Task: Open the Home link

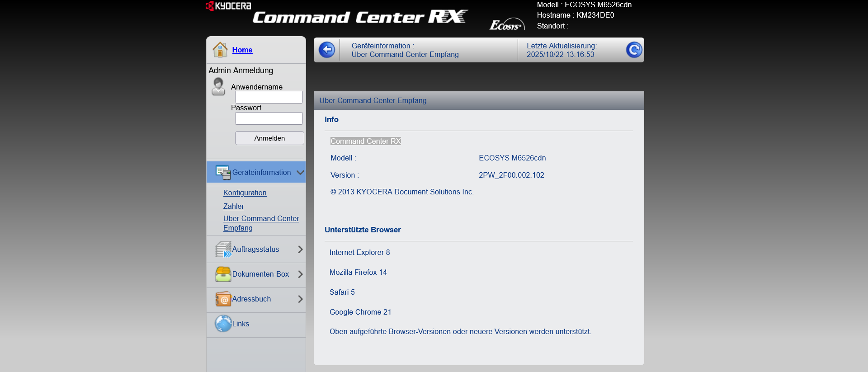Action: click(242, 50)
